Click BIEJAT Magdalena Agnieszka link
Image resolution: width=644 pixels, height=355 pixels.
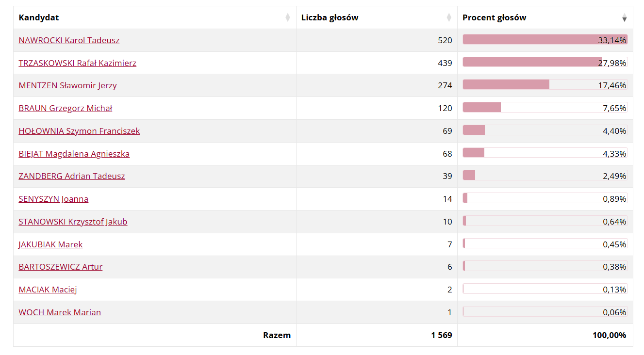click(x=74, y=154)
